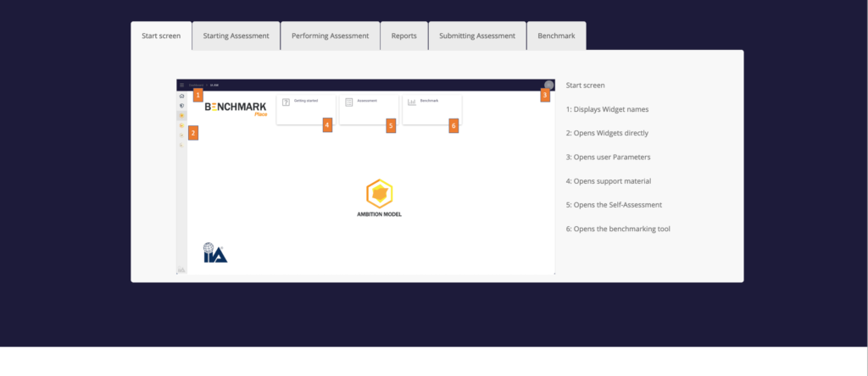Viewport: 868px width, 376px height.
Task: Click the 'Start screen' heading in description
Action: tap(585, 86)
